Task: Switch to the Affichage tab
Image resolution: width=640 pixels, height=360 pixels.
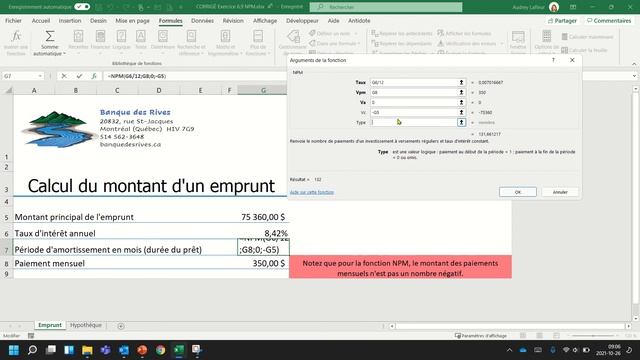Action: click(x=265, y=20)
